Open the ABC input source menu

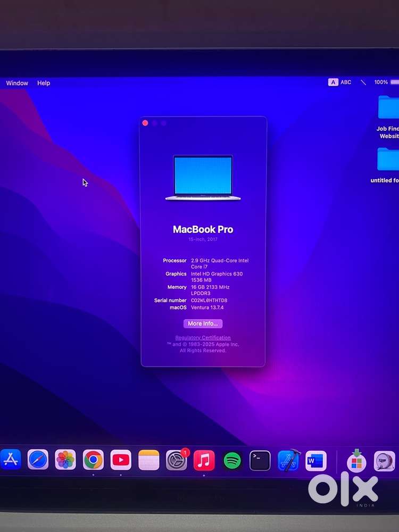tap(340, 82)
